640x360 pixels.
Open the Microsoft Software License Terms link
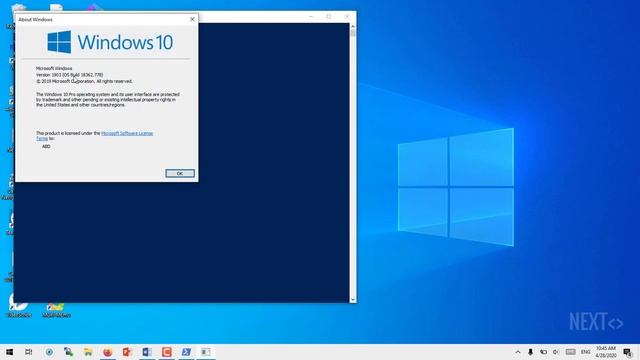127,133
